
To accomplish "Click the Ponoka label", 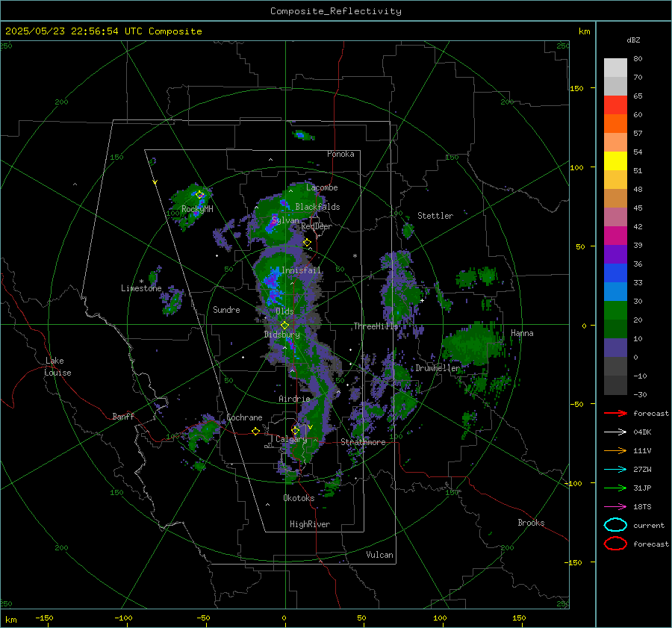I will coord(340,154).
